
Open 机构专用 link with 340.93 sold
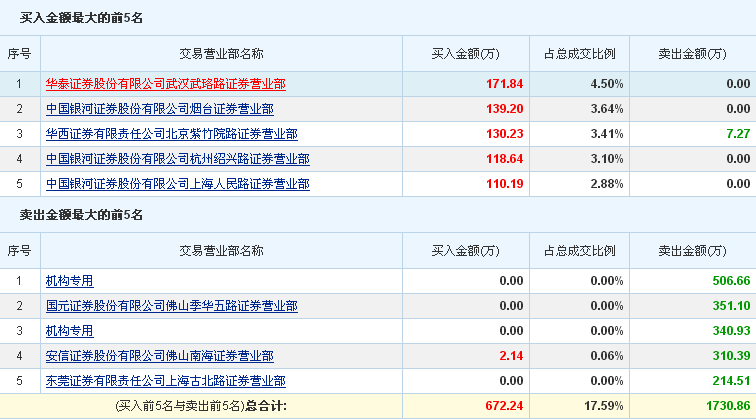tap(69, 331)
